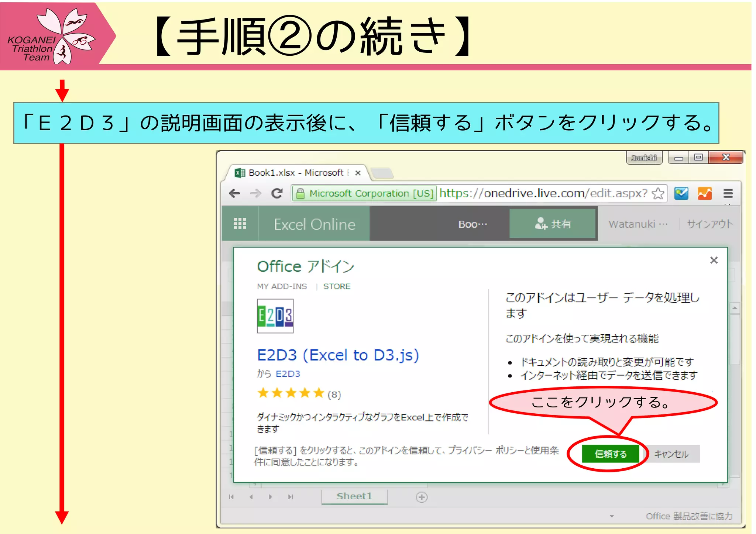Go to previous sheet arrow
Screen dimensions: 756x534
point(251,497)
